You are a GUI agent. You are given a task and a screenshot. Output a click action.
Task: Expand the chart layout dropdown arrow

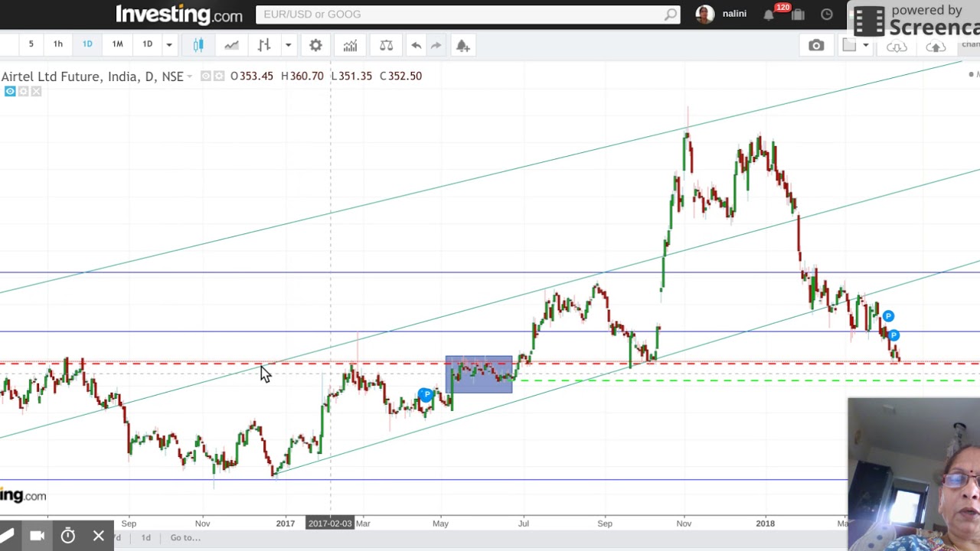click(x=865, y=46)
